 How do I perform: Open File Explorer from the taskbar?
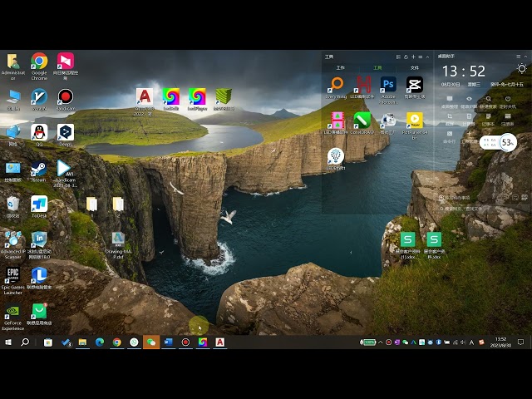(x=82, y=342)
